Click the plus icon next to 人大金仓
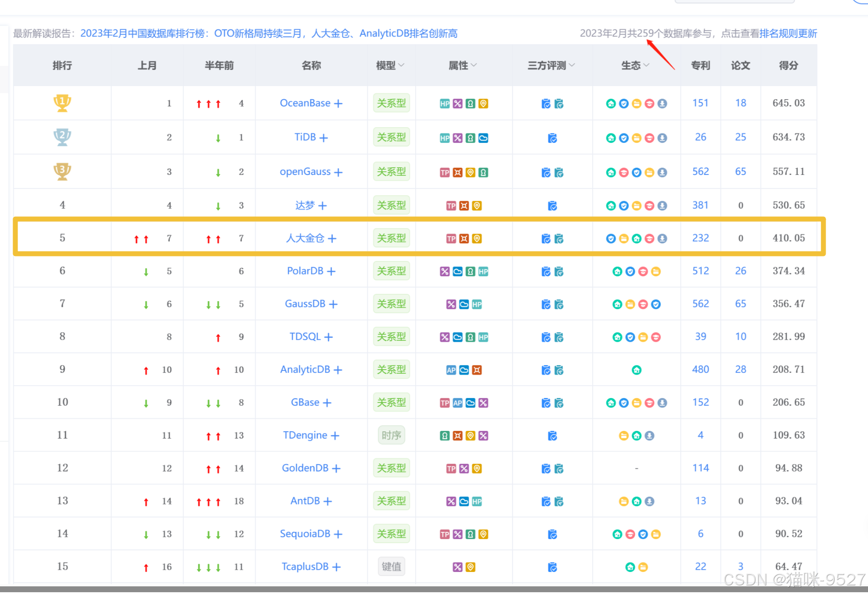Screen dimensions: 868x594 click(x=332, y=238)
